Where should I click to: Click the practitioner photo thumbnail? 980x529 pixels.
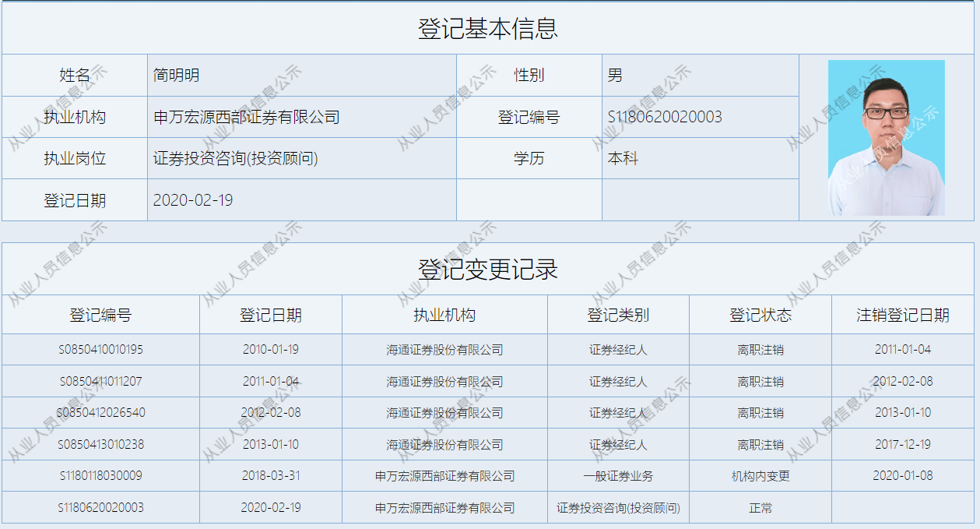pos(886,139)
